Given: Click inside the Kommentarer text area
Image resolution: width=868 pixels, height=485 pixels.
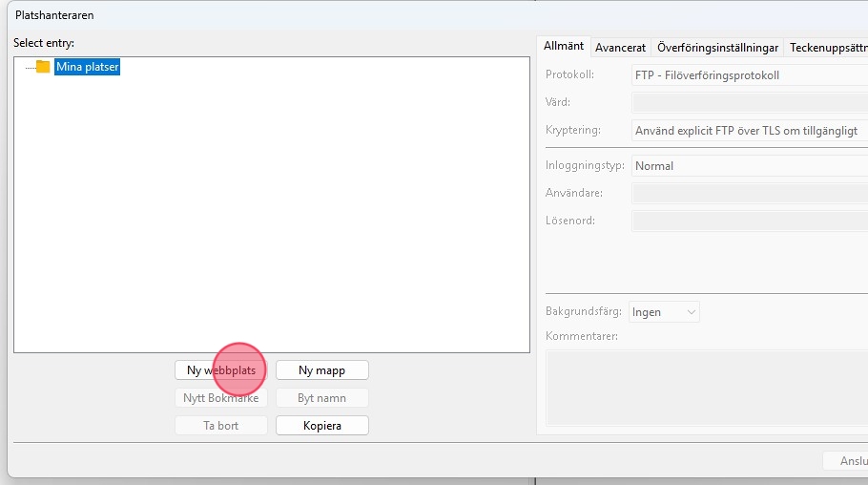Looking at the screenshot, I should click(706, 387).
